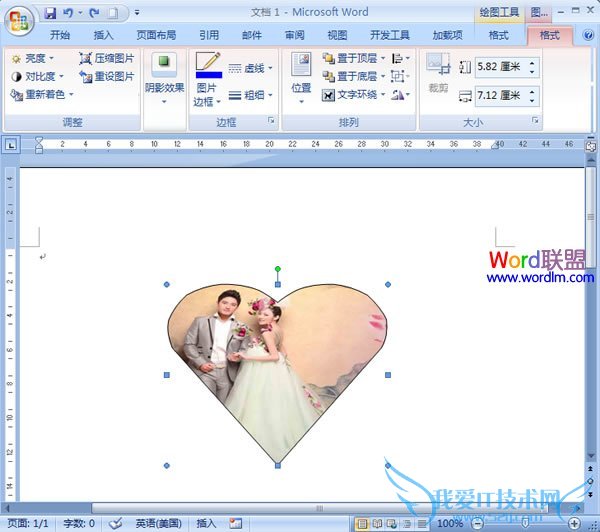The image size is (600, 532).
Task: Click the zoom in plus button
Action: coord(574,523)
